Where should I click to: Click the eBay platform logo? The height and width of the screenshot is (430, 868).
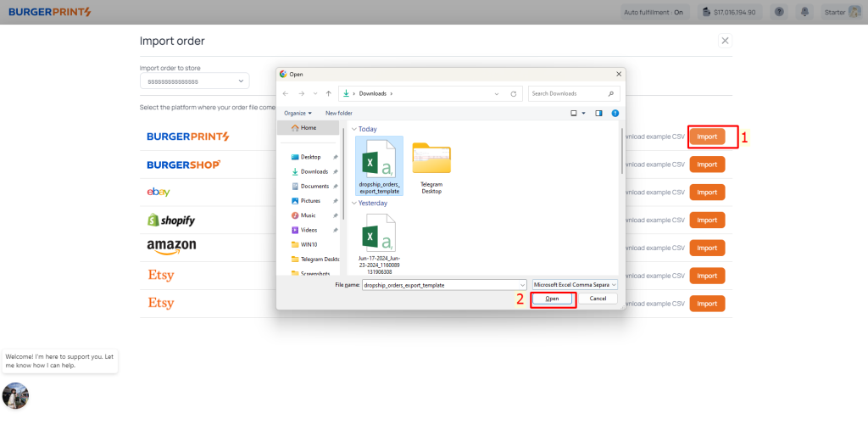[x=159, y=193]
